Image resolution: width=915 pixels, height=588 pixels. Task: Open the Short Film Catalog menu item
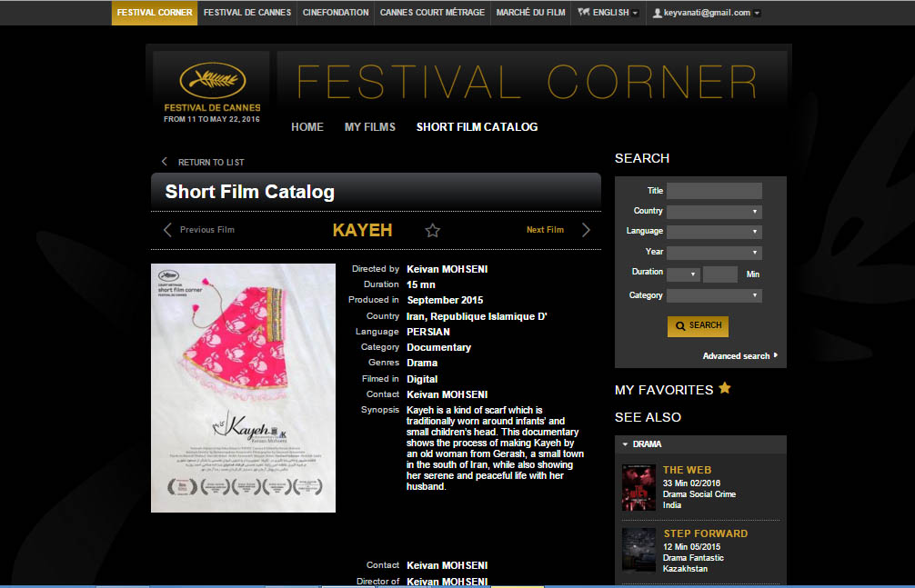point(477,126)
